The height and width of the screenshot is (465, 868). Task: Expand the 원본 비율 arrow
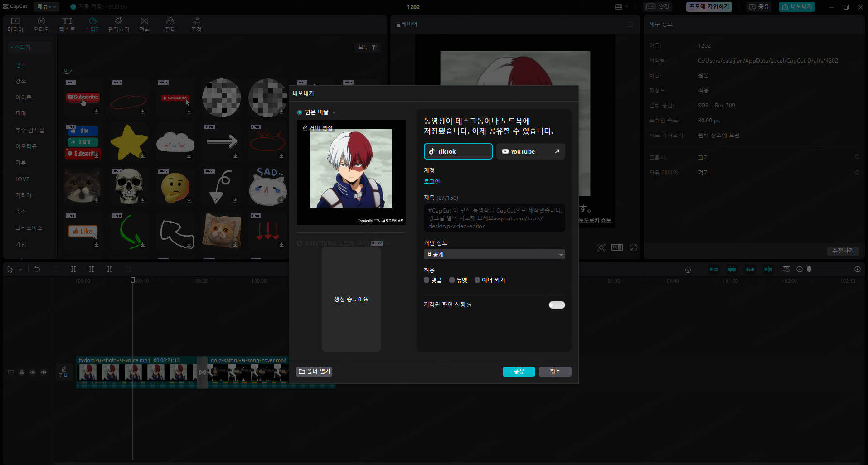coord(334,112)
